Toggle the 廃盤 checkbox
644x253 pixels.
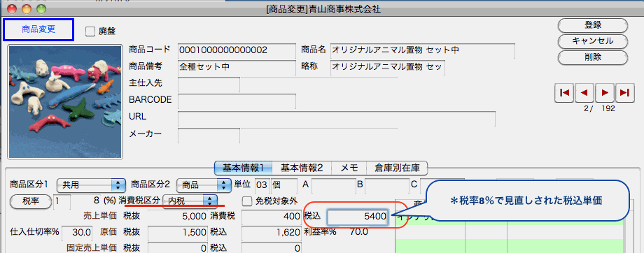[90, 31]
